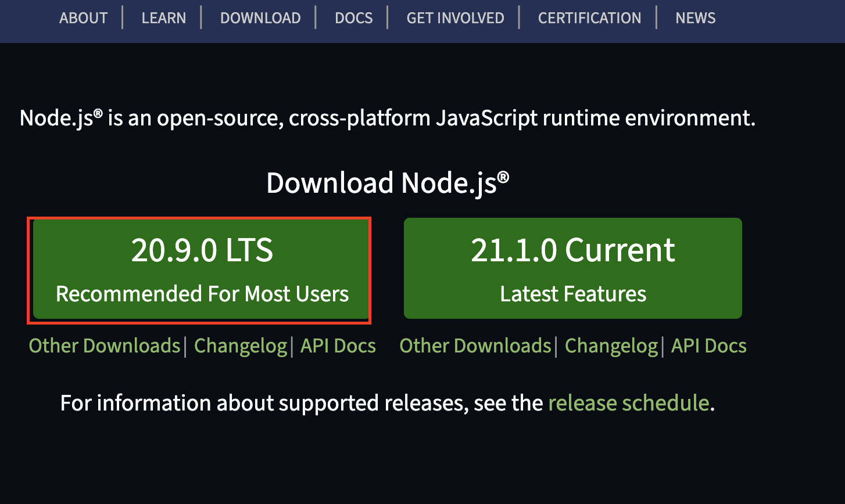Open API Docs under 20.9.0 LTS

(x=338, y=346)
